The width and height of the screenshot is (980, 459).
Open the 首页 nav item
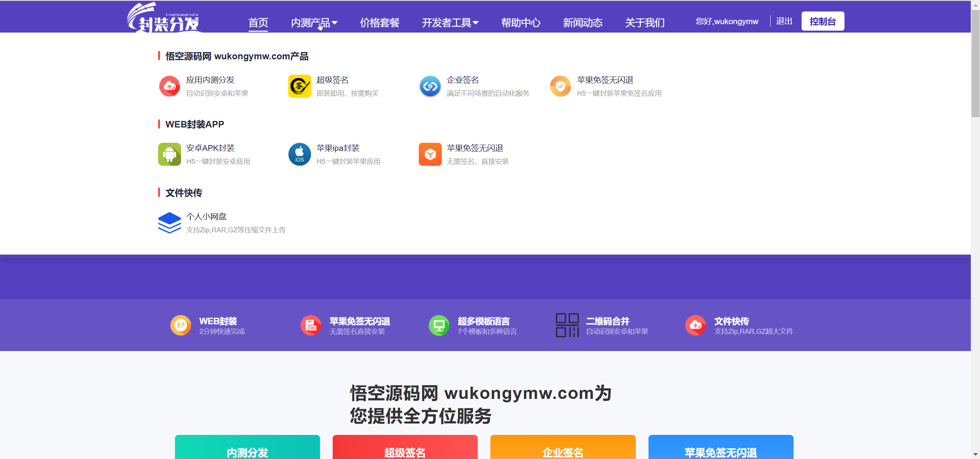point(258,23)
